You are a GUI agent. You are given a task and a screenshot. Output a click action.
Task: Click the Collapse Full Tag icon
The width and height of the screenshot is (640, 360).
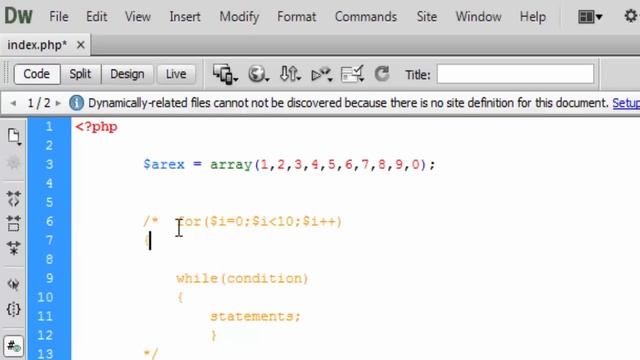point(13,199)
